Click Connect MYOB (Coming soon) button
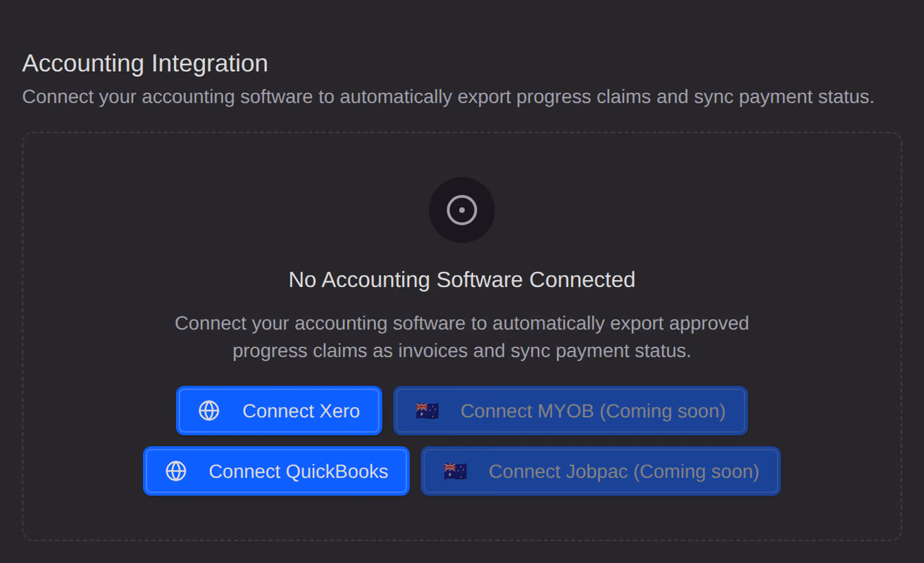Image resolution: width=924 pixels, height=563 pixels. pos(570,410)
